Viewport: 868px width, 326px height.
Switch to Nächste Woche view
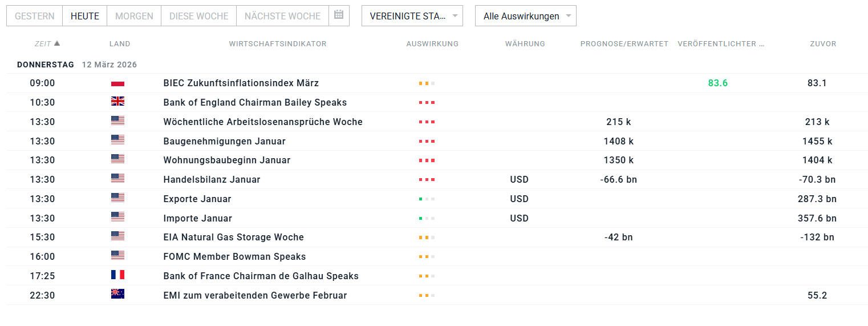coord(282,16)
